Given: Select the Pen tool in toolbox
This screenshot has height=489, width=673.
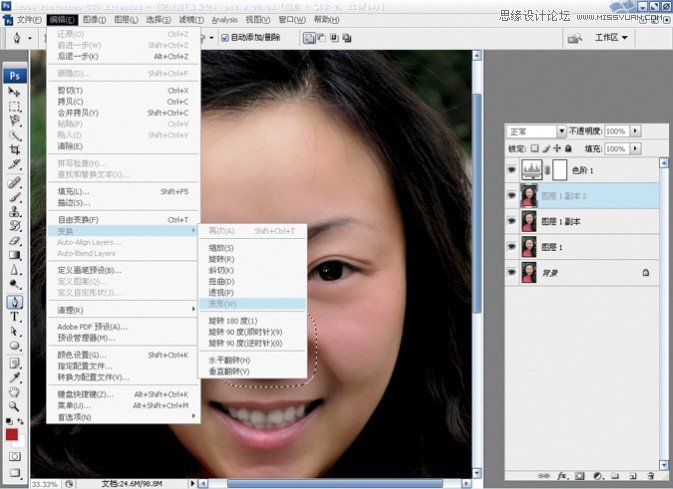Looking at the screenshot, I should (x=14, y=303).
